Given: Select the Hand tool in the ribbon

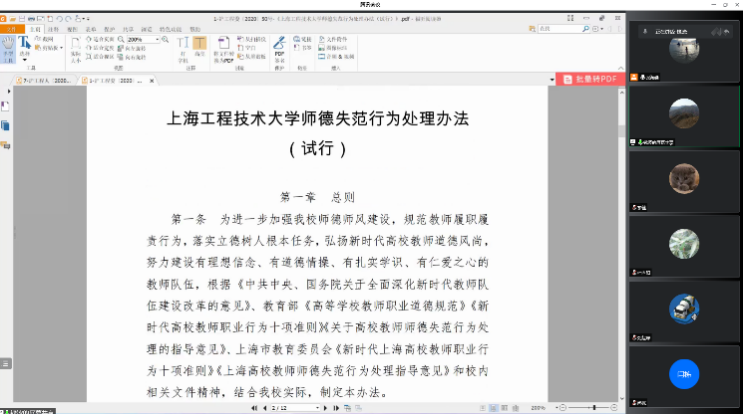Looking at the screenshot, I should [8, 49].
